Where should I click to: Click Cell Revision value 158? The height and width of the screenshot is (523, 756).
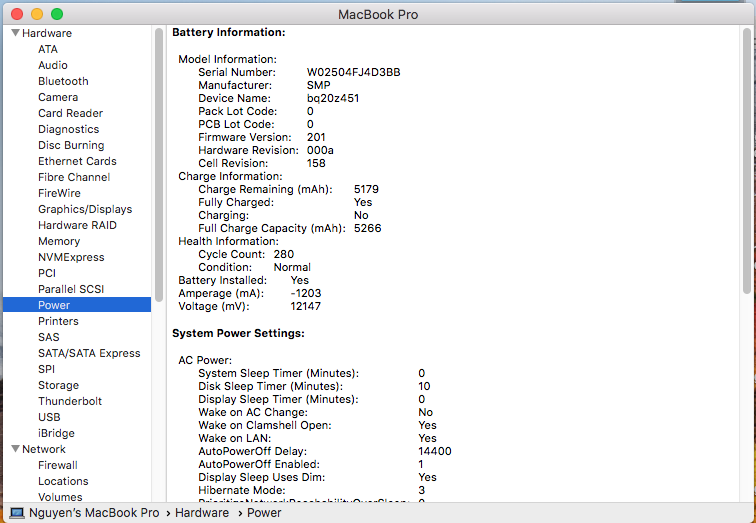pyautogui.click(x=316, y=163)
